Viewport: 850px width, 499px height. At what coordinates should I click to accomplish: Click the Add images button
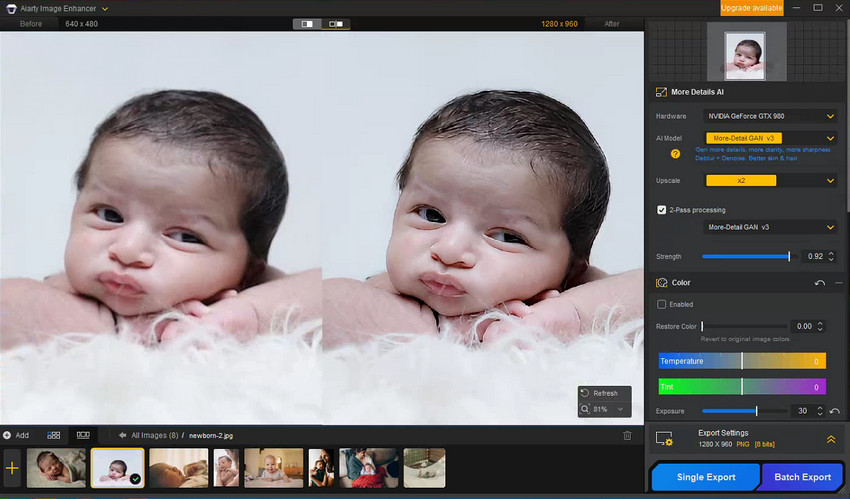(x=16, y=435)
